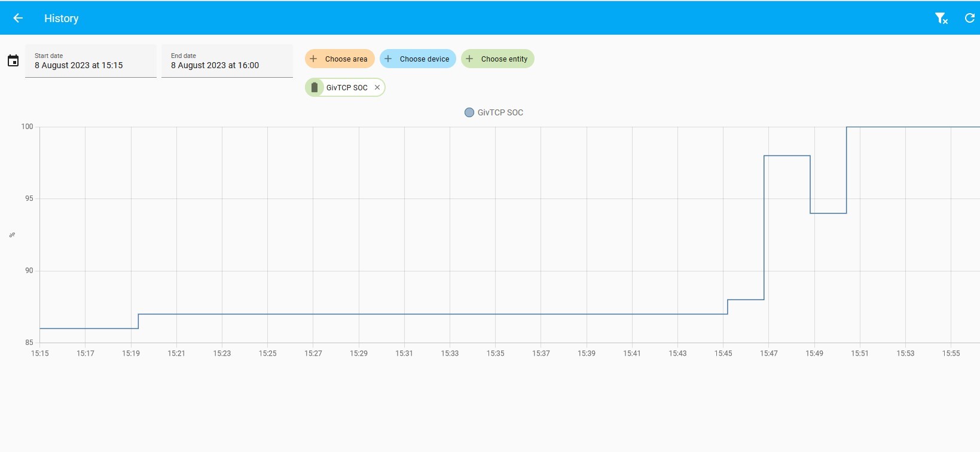The height and width of the screenshot is (452, 980).
Task: Click the plus icon on Choose device
Action: click(388, 59)
